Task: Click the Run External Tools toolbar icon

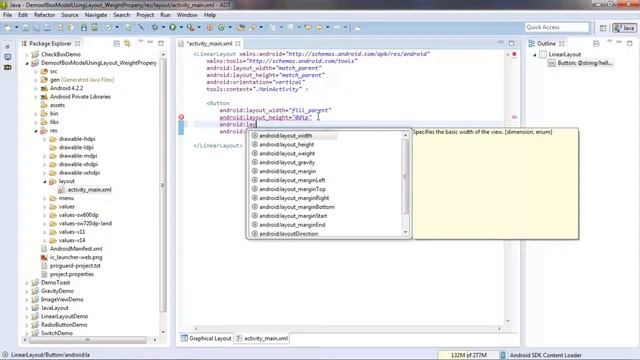Action: (190, 27)
